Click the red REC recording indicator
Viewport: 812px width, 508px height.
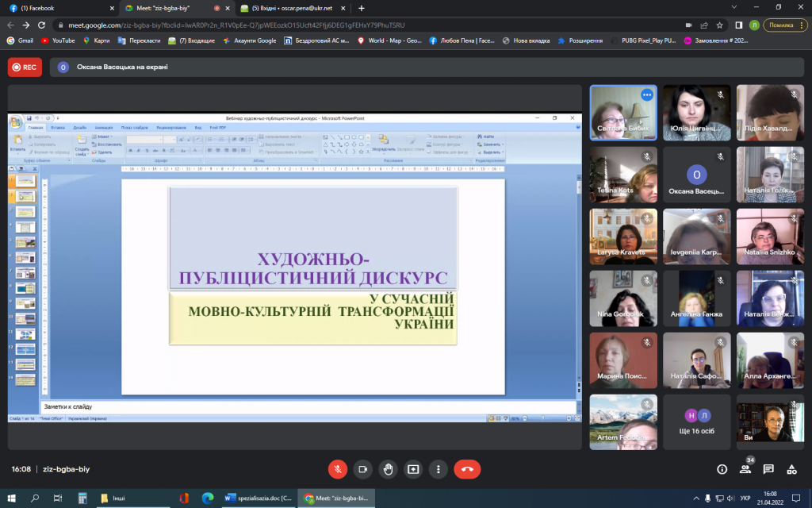tap(25, 67)
